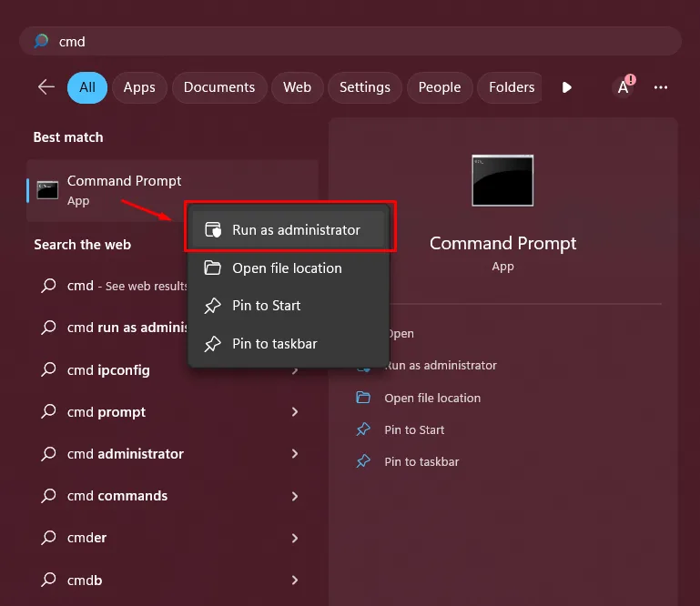Switch to the Documents filter tab
Image resolution: width=700 pixels, height=606 pixels.
219,87
